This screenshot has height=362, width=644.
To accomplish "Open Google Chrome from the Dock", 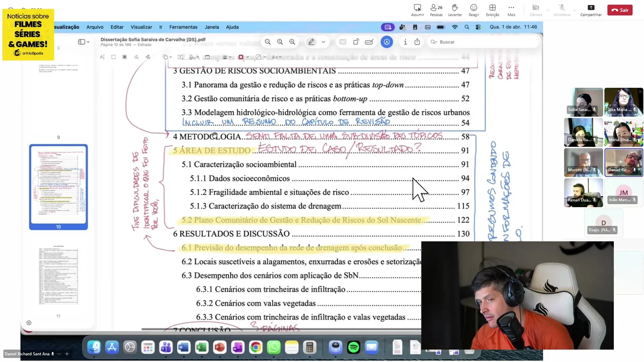I will coord(256,347).
